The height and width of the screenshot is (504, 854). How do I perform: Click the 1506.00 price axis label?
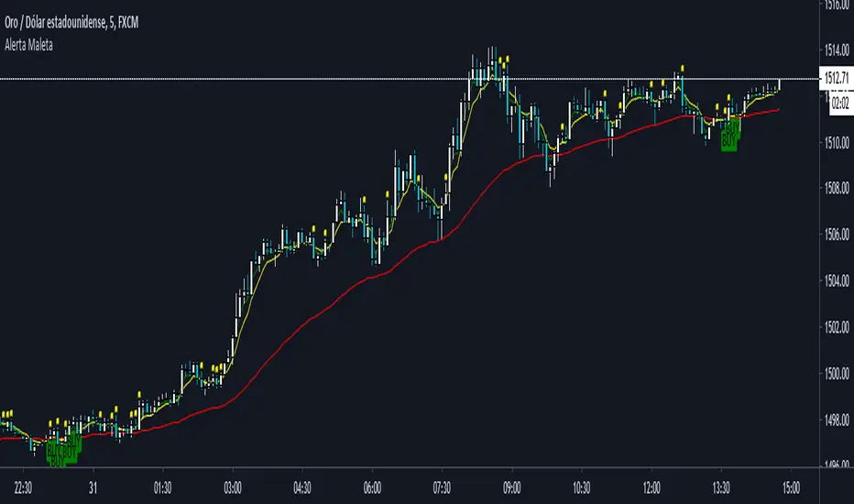[834, 236]
